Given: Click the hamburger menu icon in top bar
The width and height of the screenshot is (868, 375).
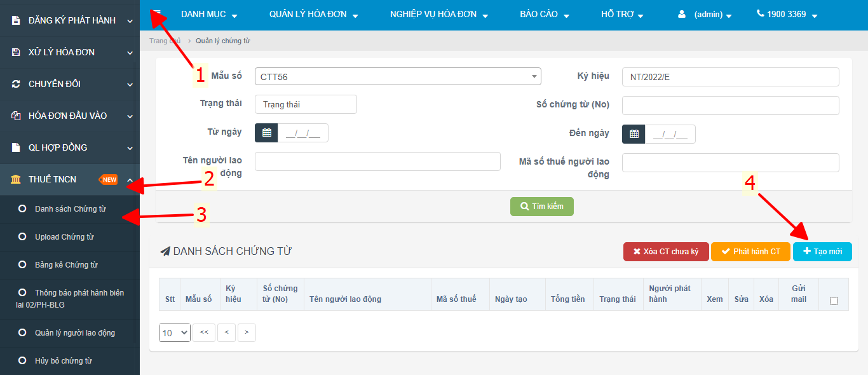Looking at the screenshot, I should [156, 13].
